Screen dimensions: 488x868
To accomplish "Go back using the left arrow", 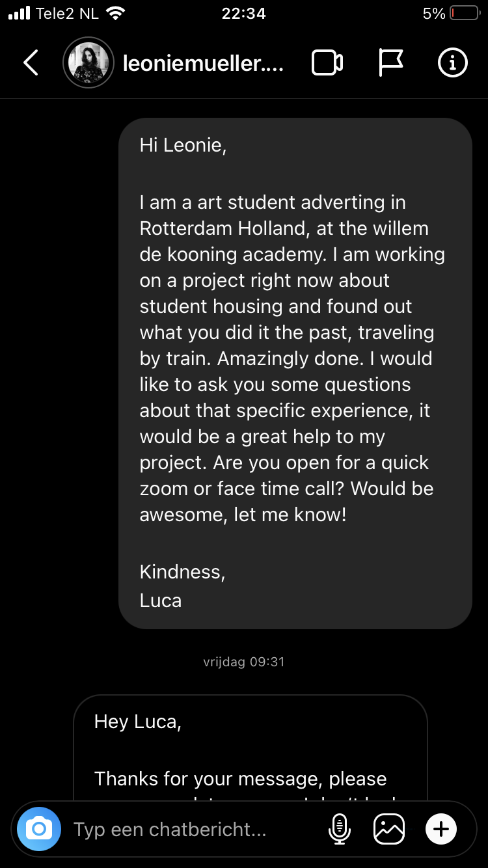I will (x=31, y=63).
